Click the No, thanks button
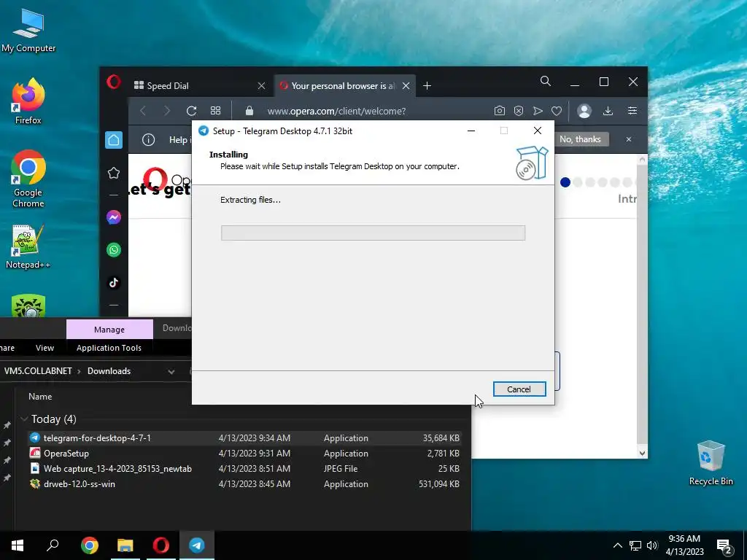 (580, 139)
